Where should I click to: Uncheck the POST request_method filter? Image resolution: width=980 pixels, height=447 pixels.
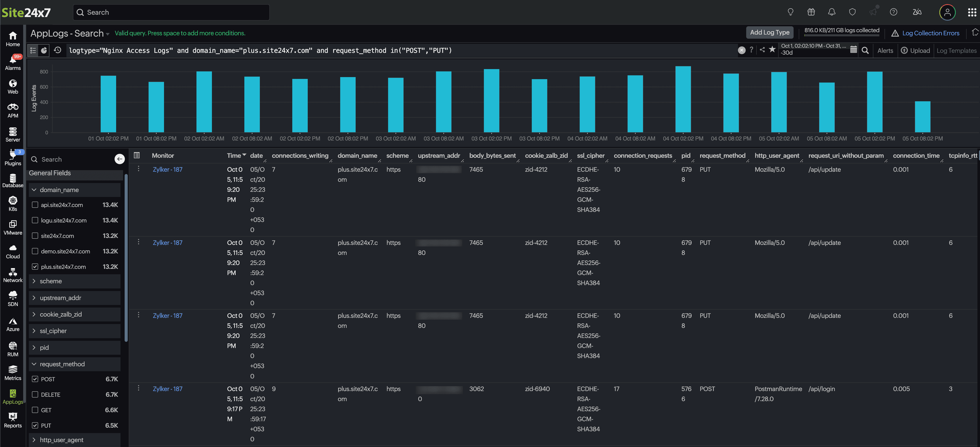tap(35, 379)
